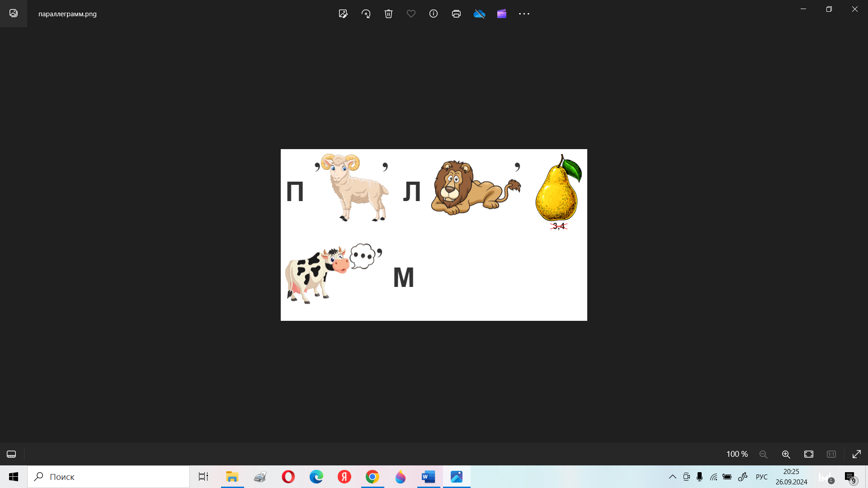Click the file name параллеграмм.png
The width and height of the screenshot is (868, 488).
[67, 14]
